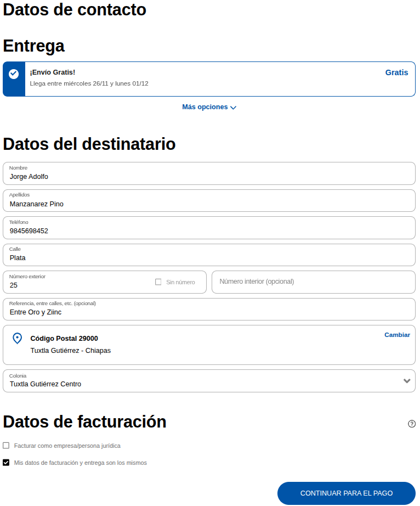The height and width of the screenshot is (506, 420).
Task: Focus the Apellidos input field
Action: click(209, 201)
